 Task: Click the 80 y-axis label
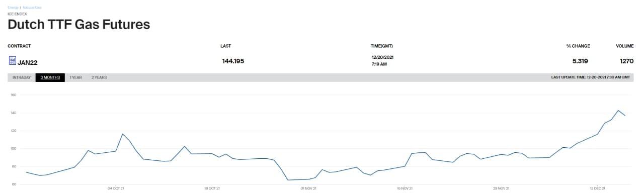click(14, 166)
